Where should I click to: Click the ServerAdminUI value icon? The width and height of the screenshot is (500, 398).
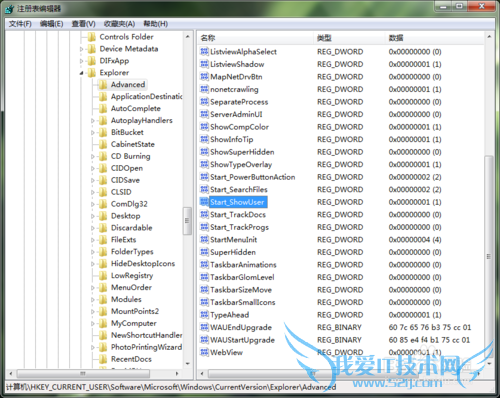coord(204,114)
